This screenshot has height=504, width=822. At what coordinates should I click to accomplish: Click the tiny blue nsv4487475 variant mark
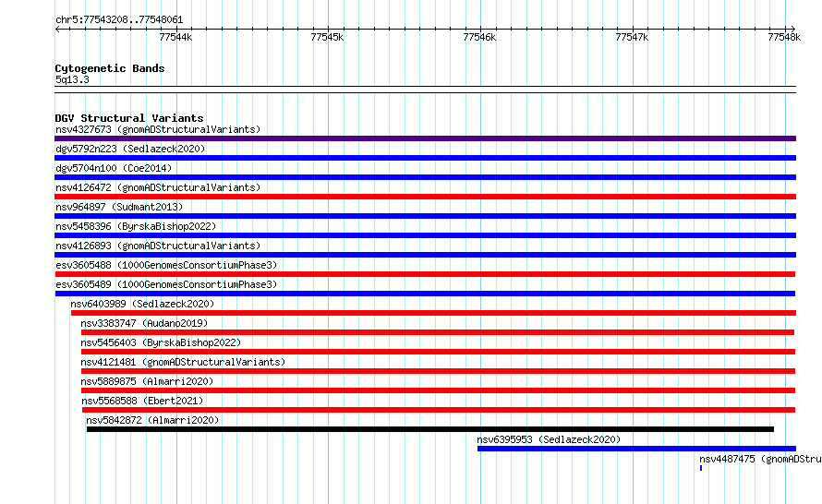701,468
